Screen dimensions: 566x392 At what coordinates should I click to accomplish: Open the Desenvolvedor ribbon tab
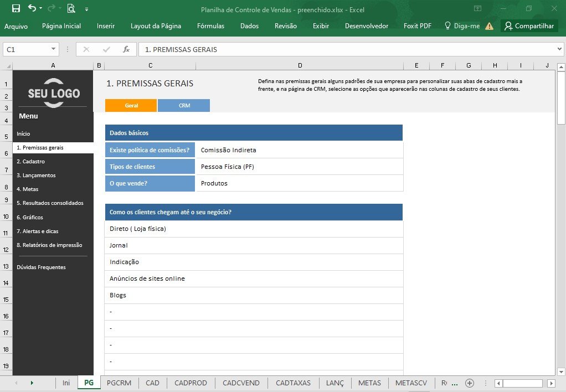click(x=367, y=26)
